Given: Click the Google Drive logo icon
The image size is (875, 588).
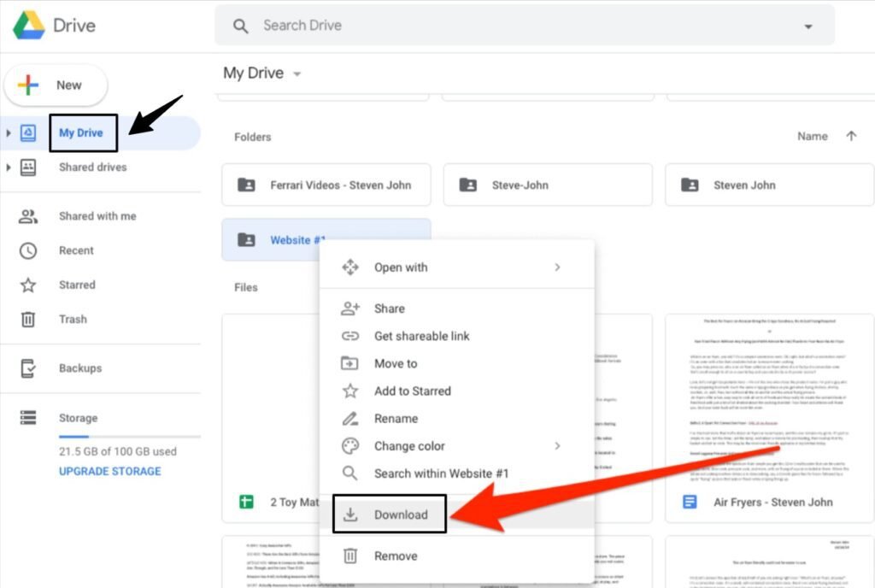Looking at the screenshot, I should point(28,26).
